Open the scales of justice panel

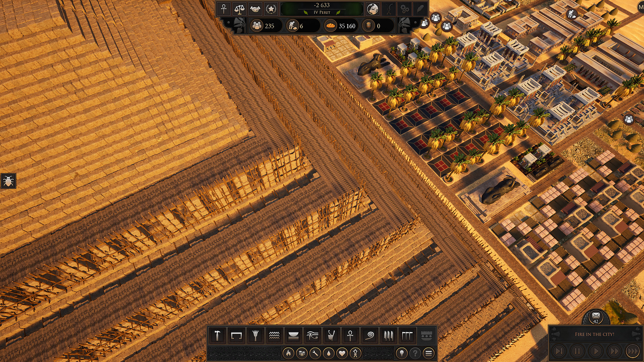pos(239,9)
